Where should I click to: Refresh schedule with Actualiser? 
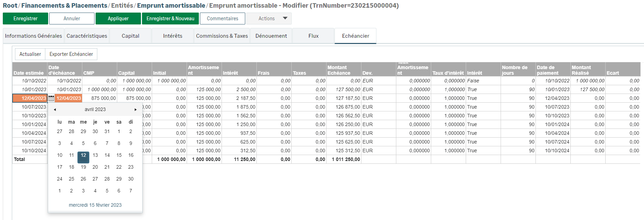click(x=30, y=54)
